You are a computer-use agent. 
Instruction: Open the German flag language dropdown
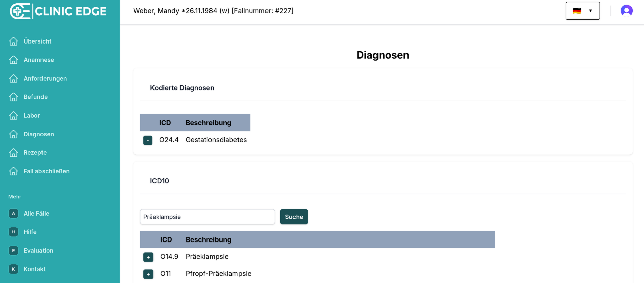(583, 11)
